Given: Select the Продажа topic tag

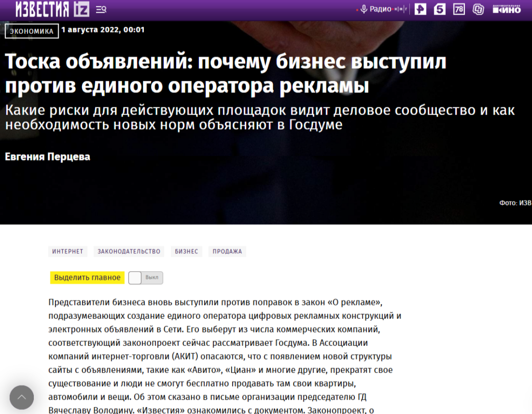Looking at the screenshot, I should point(227,252).
